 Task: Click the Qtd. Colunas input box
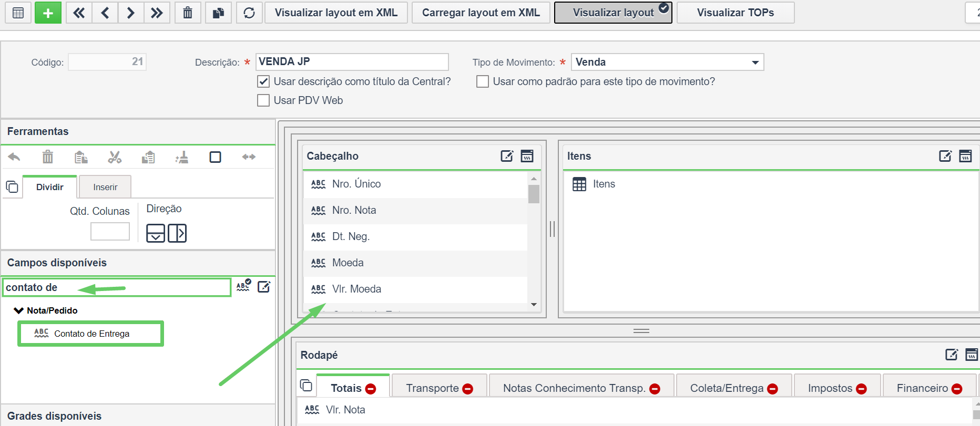point(110,231)
